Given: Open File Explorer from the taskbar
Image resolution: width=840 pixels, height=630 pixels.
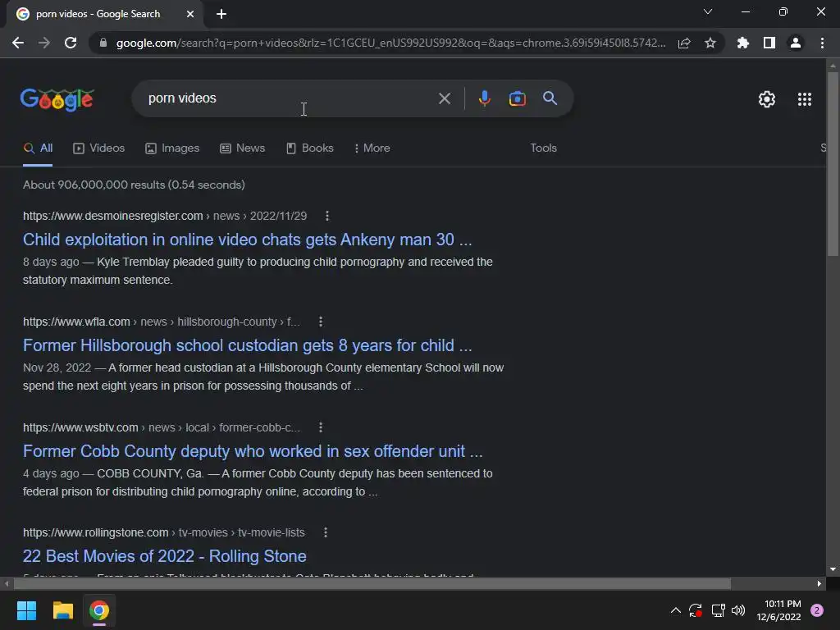Looking at the screenshot, I should click(62, 610).
